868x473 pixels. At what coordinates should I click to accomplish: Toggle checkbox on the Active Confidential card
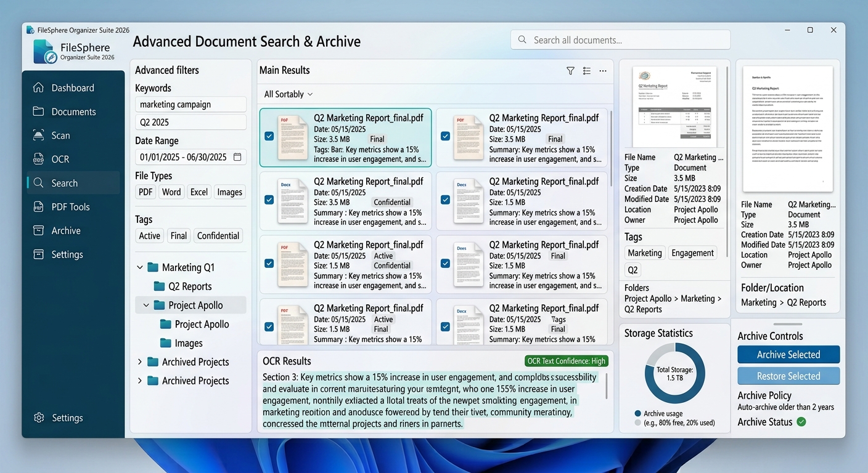pyautogui.click(x=269, y=263)
